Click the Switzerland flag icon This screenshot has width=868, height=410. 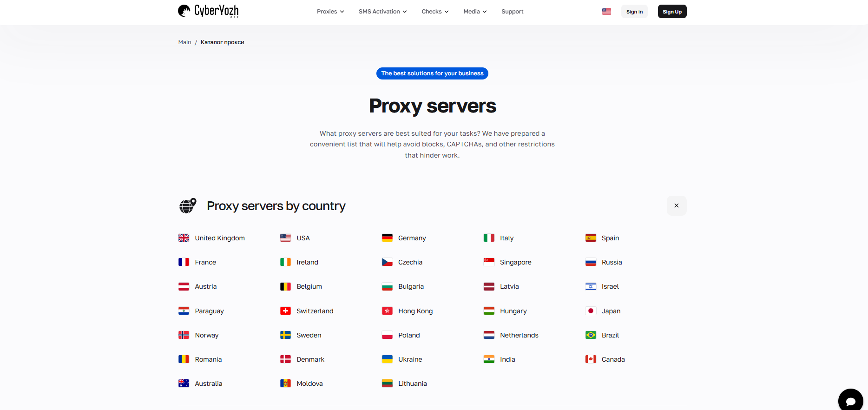tap(285, 311)
